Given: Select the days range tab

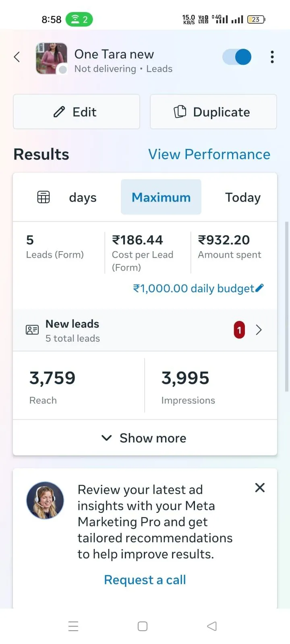Looking at the screenshot, I should [83, 197].
